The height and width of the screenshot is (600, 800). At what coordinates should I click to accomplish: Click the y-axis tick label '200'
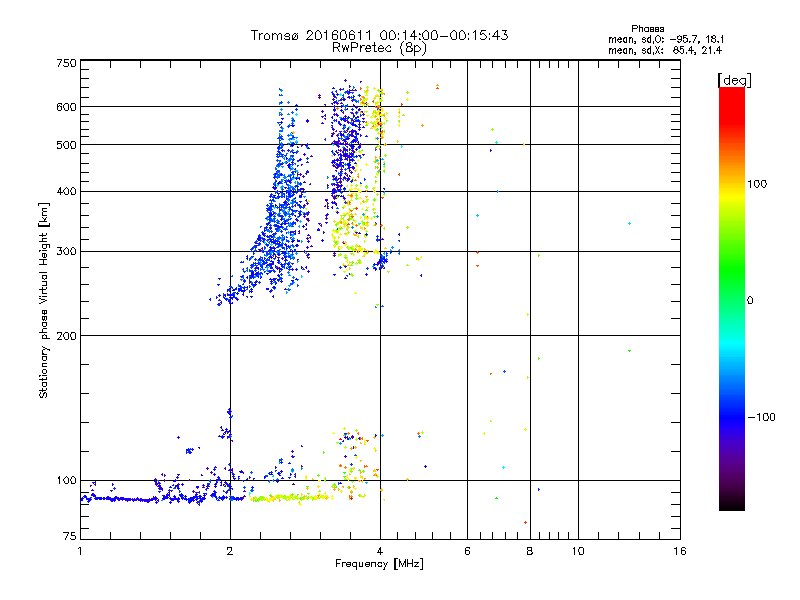pyautogui.click(x=66, y=336)
